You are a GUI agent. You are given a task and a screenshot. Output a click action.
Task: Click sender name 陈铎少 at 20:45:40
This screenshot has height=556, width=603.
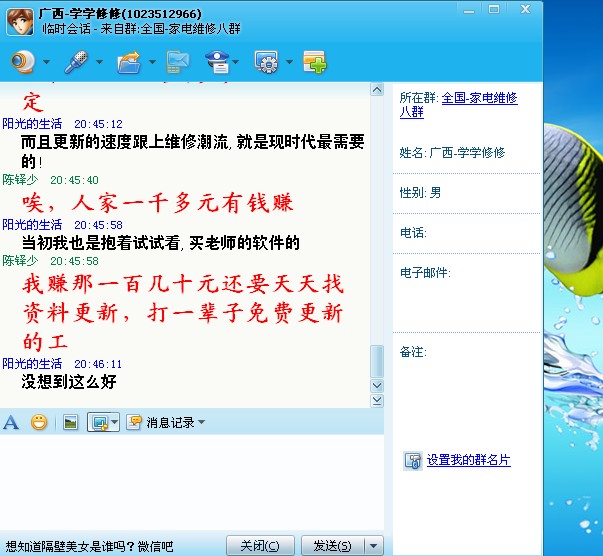point(20,180)
